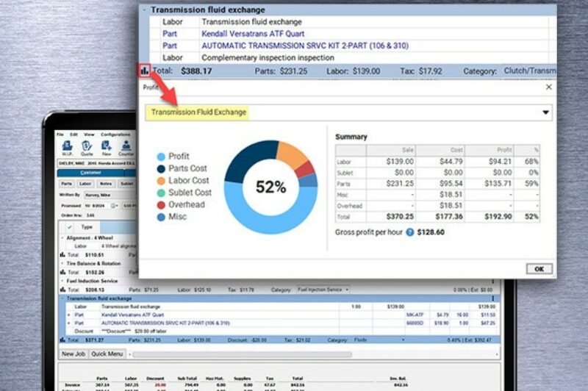Click the SHELBY, MIKE customer vehicle field
588x391 pixels.
pyautogui.click(x=97, y=163)
